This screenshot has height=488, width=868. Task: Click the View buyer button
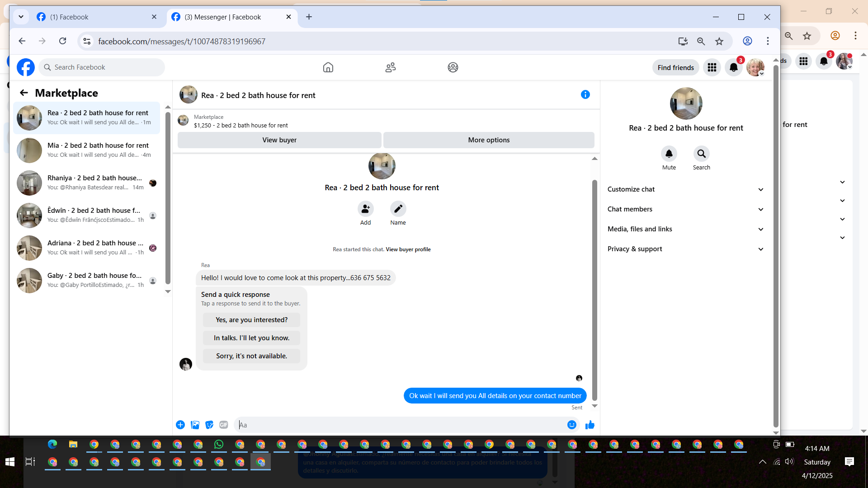coord(279,140)
